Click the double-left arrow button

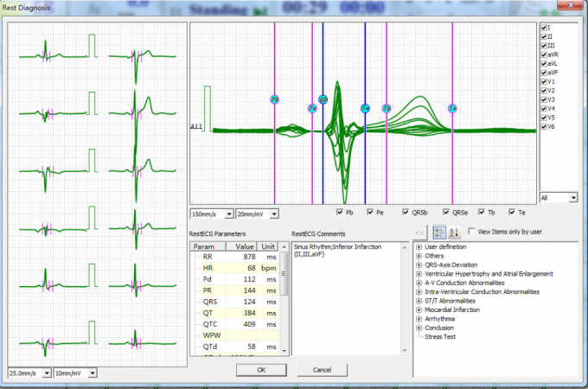coord(420,233)
